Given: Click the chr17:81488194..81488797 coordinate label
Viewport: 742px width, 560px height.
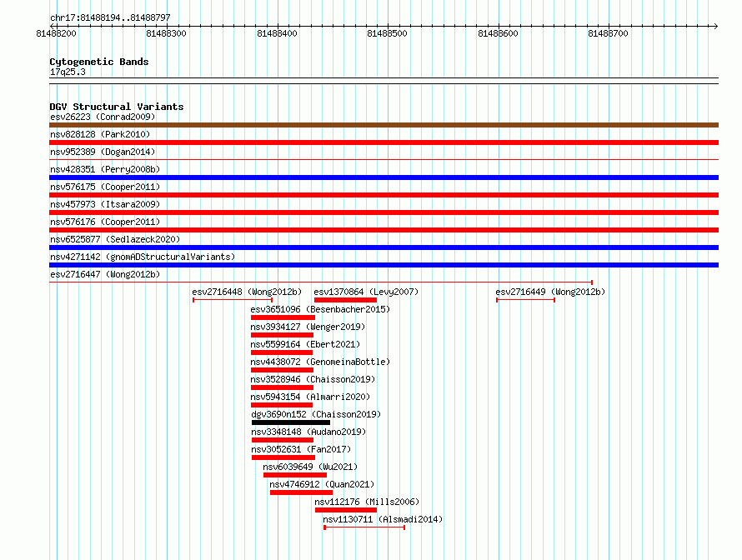Looking at the screenshot, I should tap(110, 17).
